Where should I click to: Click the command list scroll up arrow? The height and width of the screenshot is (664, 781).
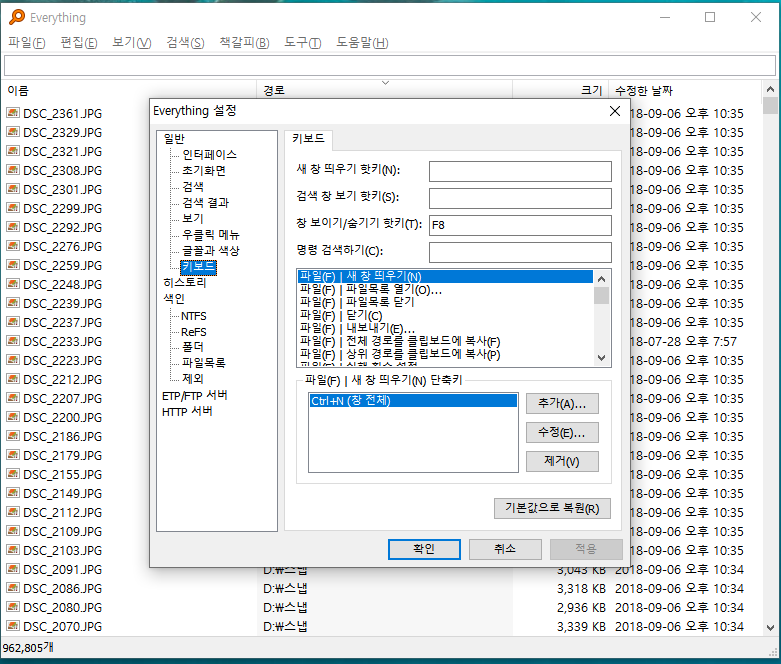pos(601,279)
